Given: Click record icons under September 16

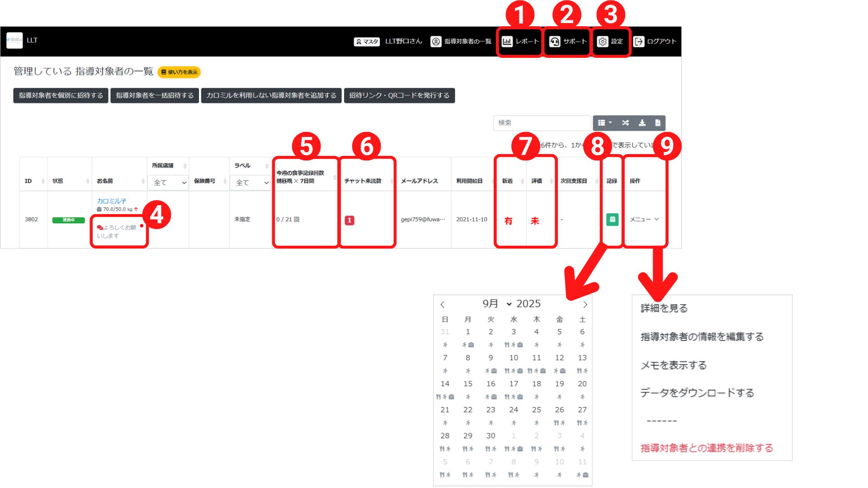Looking at the screenshot, I should tap(491, 397).
